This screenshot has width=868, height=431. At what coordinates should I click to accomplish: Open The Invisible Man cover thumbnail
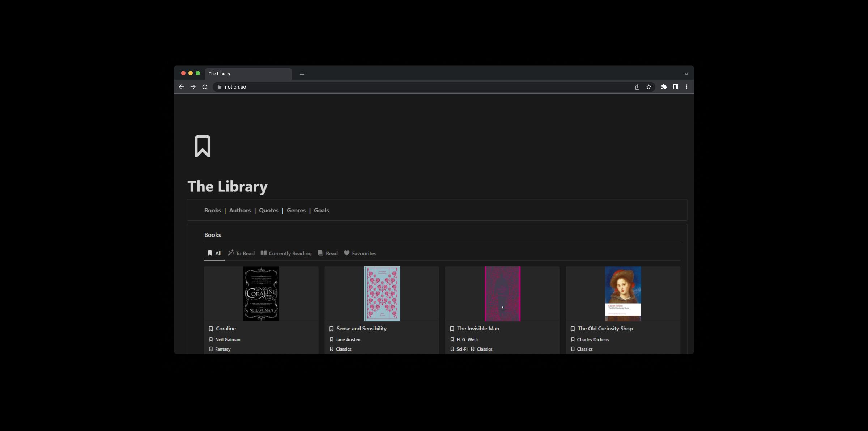click(502, 294)
